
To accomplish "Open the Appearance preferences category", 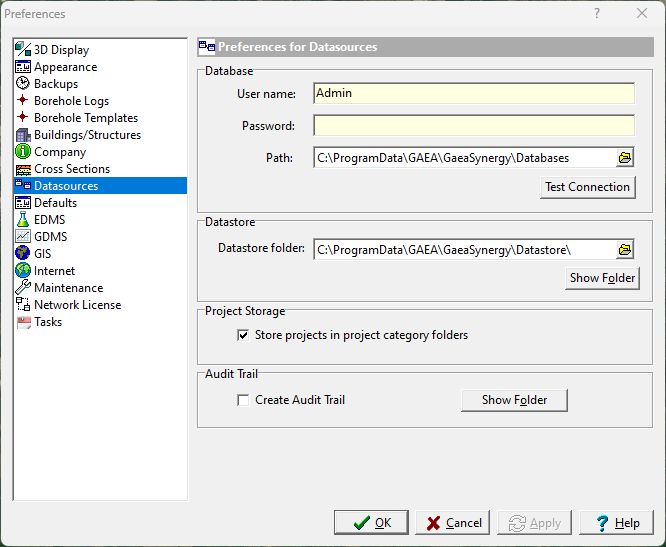I will tap(65, 67).
